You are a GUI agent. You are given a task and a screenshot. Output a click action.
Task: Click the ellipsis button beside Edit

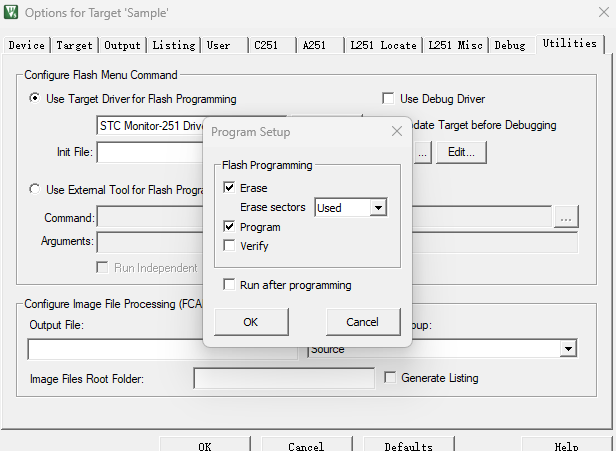point(422,152)
